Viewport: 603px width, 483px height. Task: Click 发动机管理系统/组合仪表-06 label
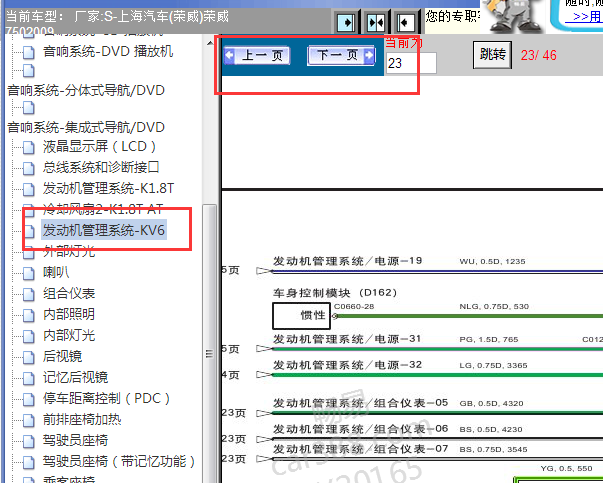click(x=360, y=428)
